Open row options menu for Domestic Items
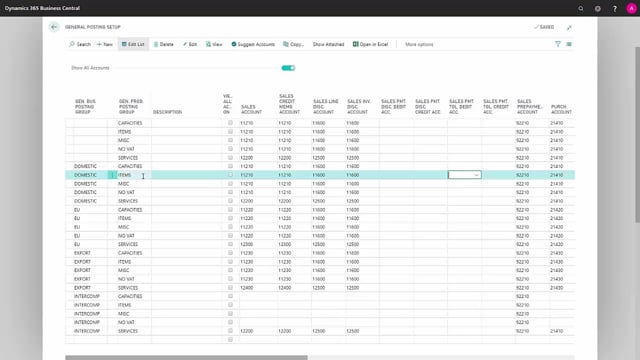This screenshot has width=640, height=360. (112, 175)
